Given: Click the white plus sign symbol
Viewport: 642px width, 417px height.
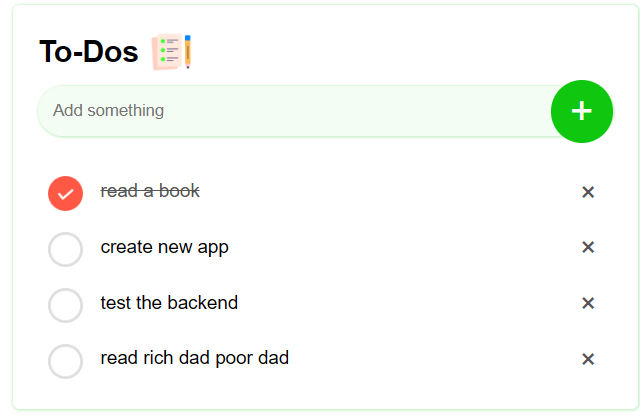Looking at the screenshot, I should 581,111.
